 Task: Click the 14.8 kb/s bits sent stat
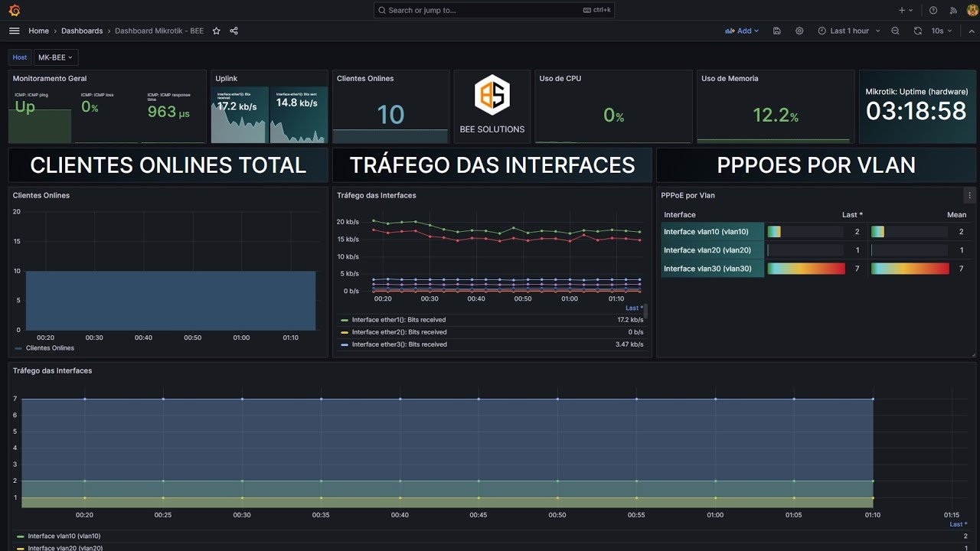click(x=297, y=103)
